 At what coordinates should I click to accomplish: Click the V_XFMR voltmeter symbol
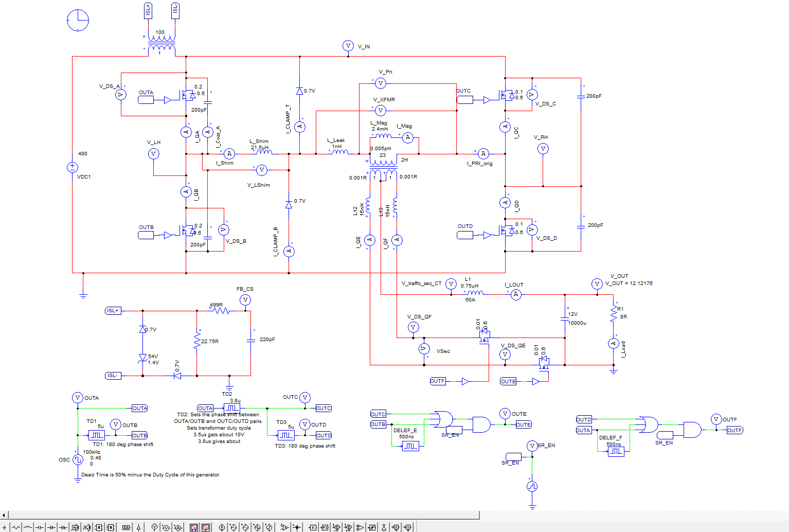coord(381,111)
